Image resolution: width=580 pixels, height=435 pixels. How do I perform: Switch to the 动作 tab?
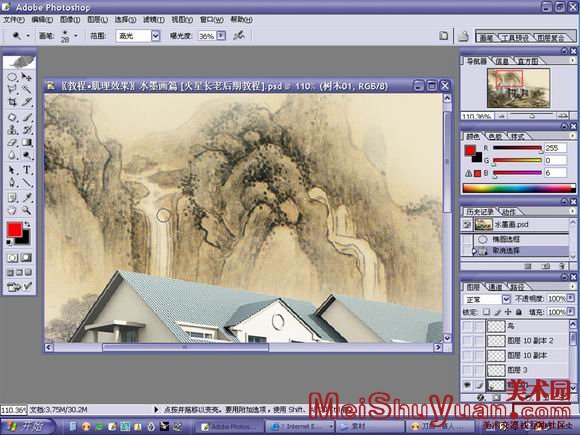(509, 212)
